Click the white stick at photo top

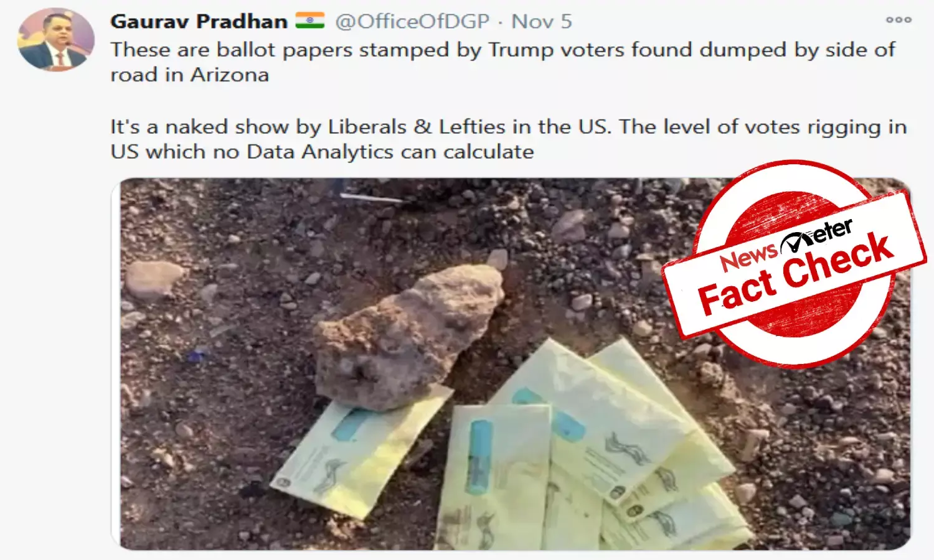point(372,198)
